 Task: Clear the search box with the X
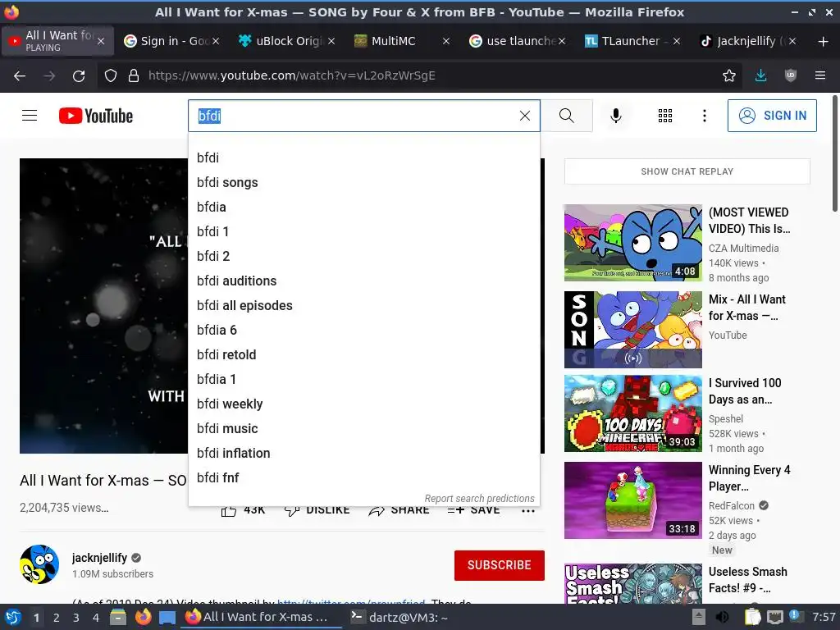click(x=525, y=116)
